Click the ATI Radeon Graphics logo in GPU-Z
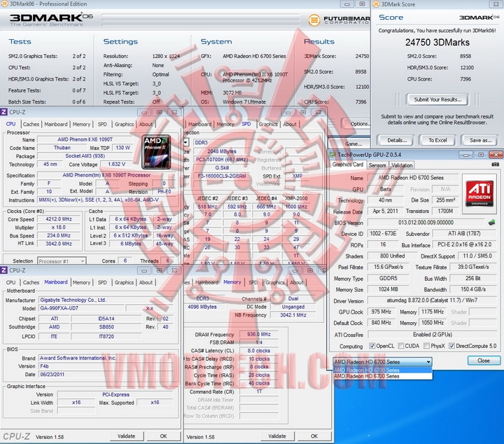 click(x=479, y=194)
